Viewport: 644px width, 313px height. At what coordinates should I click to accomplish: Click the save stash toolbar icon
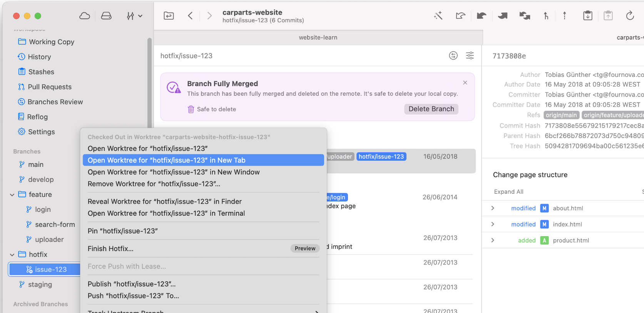[587, 16]
